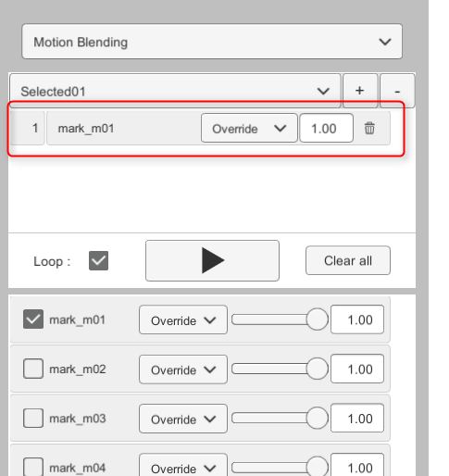Check the mark_m04 motion checkbox
The image size is (449, 476).
tap(33, 467)
